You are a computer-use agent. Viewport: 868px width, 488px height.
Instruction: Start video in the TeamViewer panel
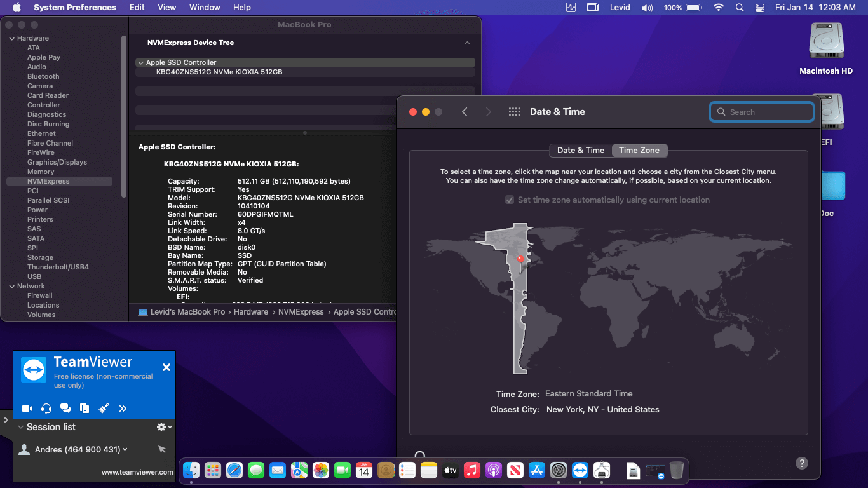click(x=27, y=408)
